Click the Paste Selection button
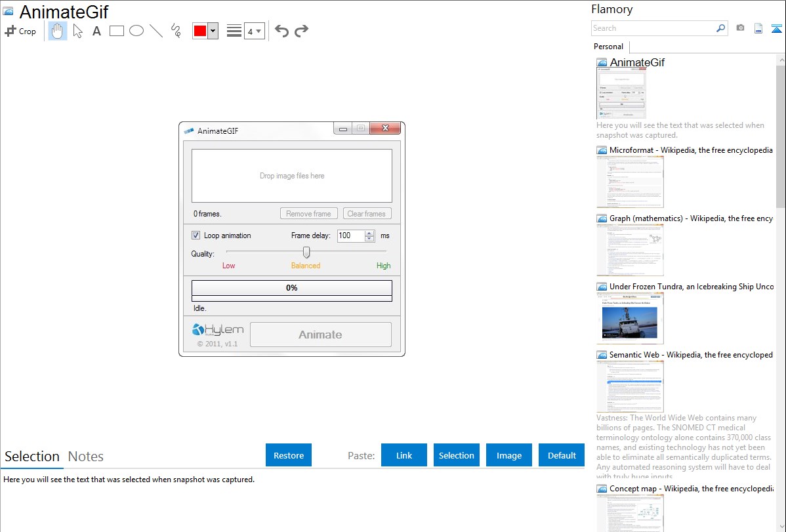This screenshot has height=532, width=786. pyautogui.click(x=457, y=455)
